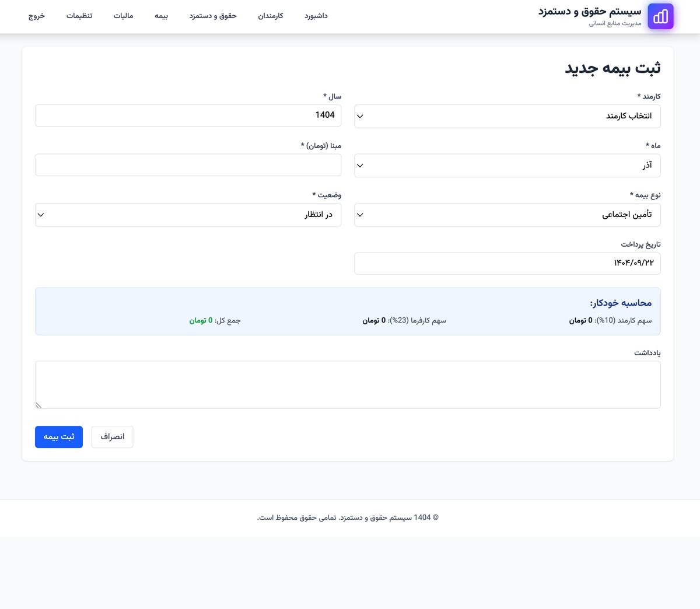Viewport: 700px width, 609px height.
Task: Click the chevron on the employee selector
Action: coord(360,116)
